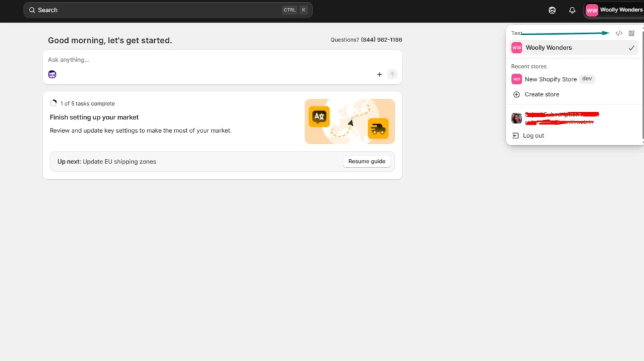Click the Log out door icon
Screen dimensions: 644x361
pos(516,135)
